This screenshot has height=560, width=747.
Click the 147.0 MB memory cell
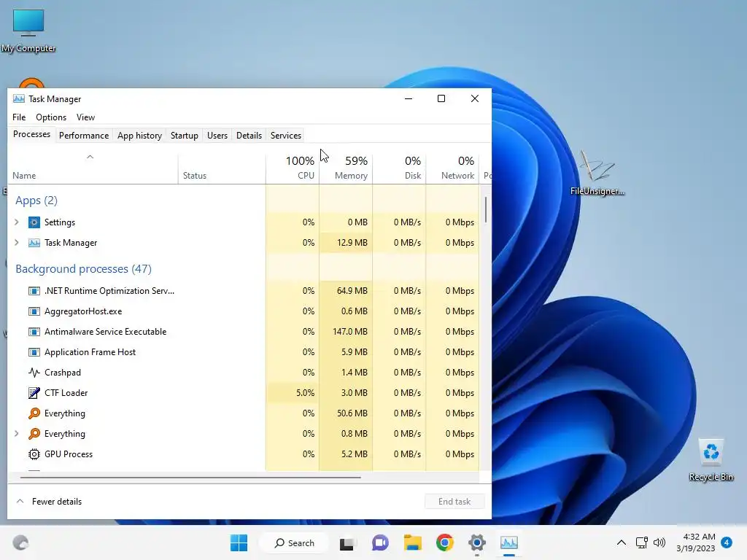click(346, 332)
